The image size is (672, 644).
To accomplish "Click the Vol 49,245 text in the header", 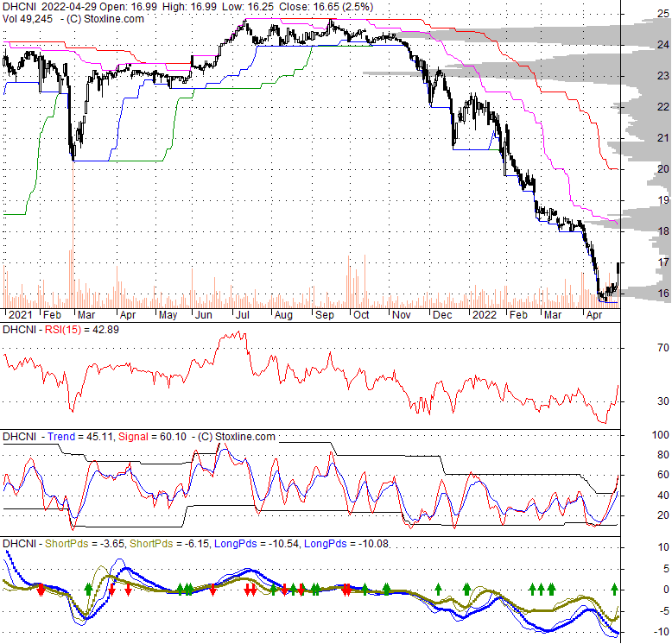I will [28, 20].
